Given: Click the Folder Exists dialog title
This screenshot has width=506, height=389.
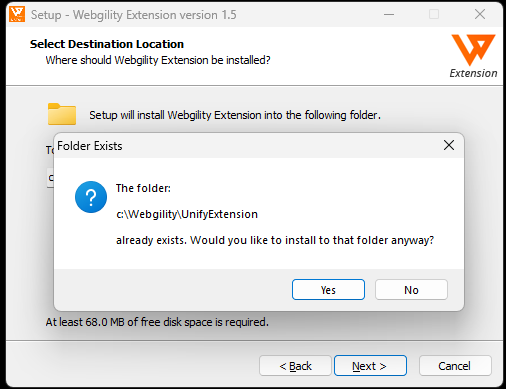Looking at the screenshot, I should [90, 146].
